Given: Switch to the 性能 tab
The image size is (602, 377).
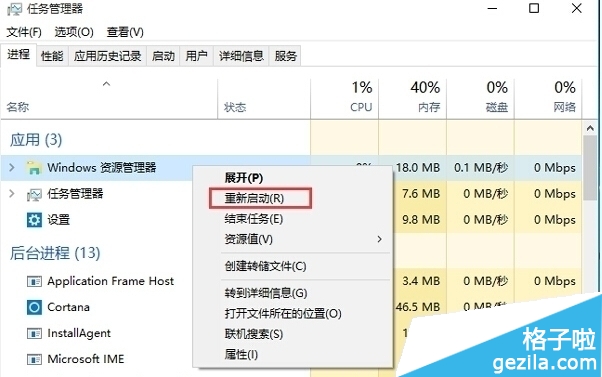Looking at the screenshot, I should 52,56.
